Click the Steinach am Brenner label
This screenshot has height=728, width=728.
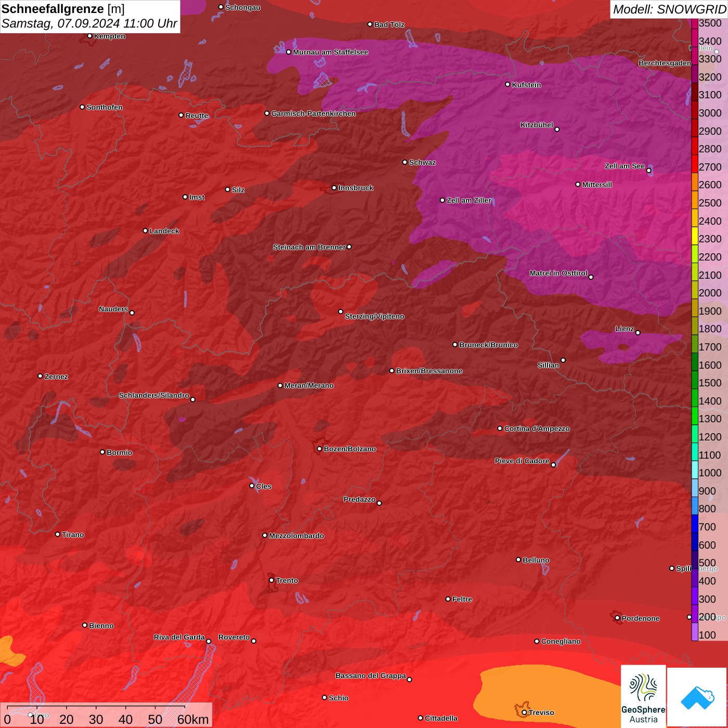[x=309, y=247]
